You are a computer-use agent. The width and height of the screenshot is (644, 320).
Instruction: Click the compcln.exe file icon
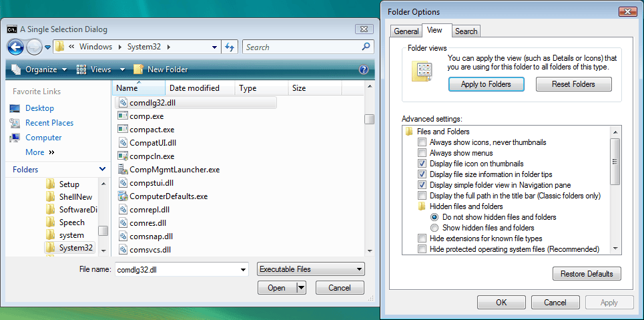[123, 156]
